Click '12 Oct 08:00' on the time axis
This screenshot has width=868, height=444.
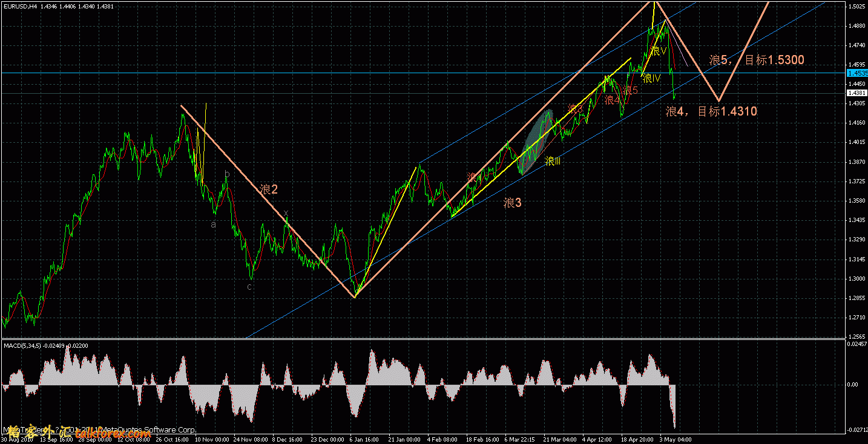click(x=133, y=440)
